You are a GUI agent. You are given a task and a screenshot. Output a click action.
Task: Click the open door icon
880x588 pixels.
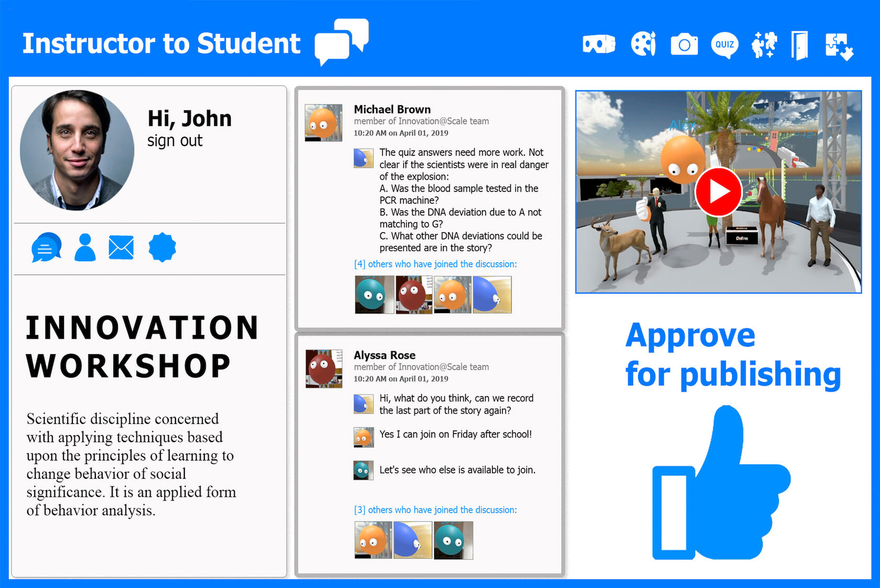799,45
